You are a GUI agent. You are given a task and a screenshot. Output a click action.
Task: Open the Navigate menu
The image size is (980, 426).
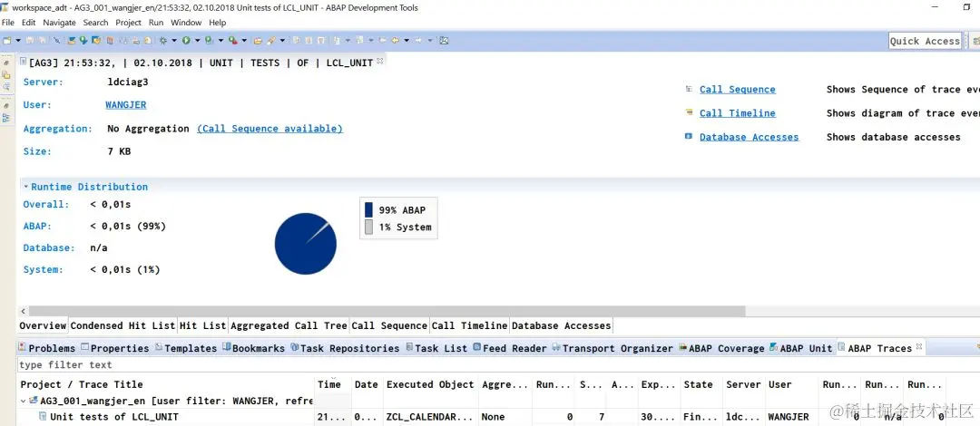coord(59,23)
